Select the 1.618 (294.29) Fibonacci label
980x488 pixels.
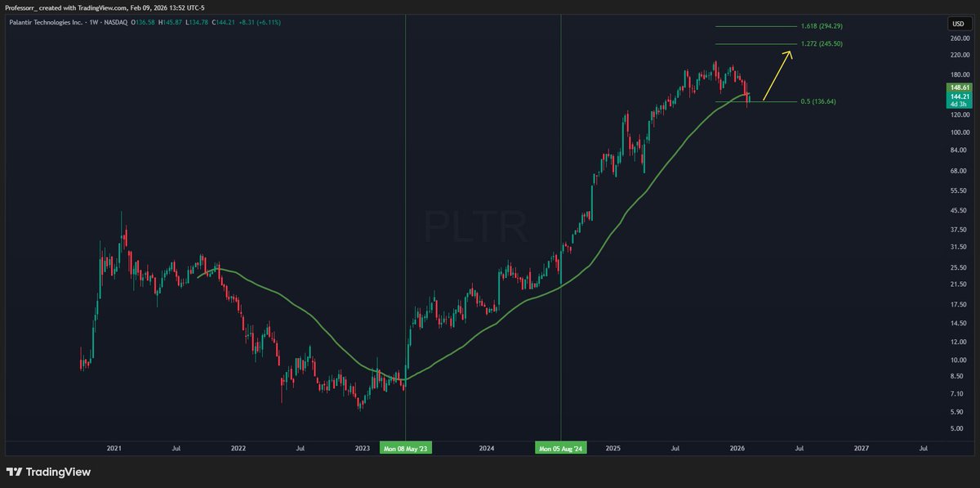(x=821, y=26)
